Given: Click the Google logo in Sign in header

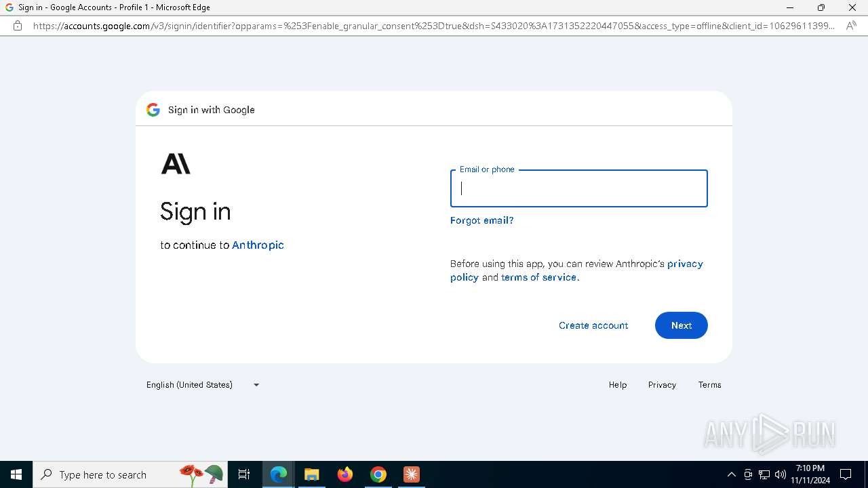Looking at the screenshot, I should point(153,110).
